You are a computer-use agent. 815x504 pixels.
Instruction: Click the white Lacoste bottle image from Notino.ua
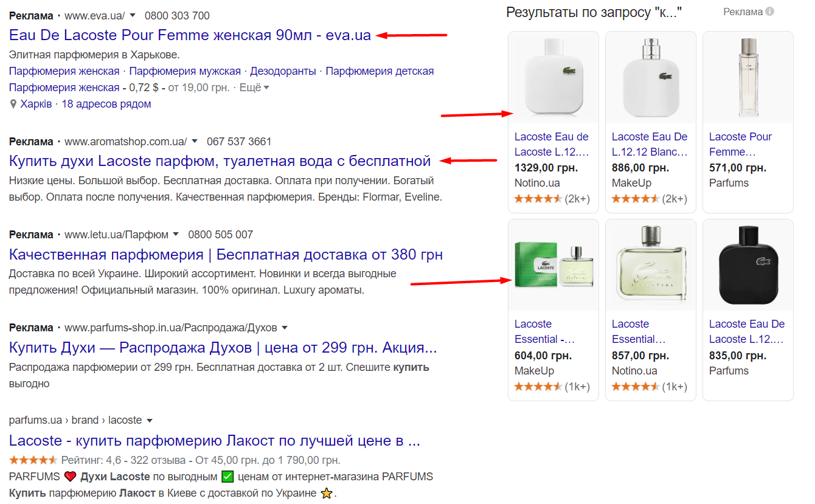coord(553,77)
